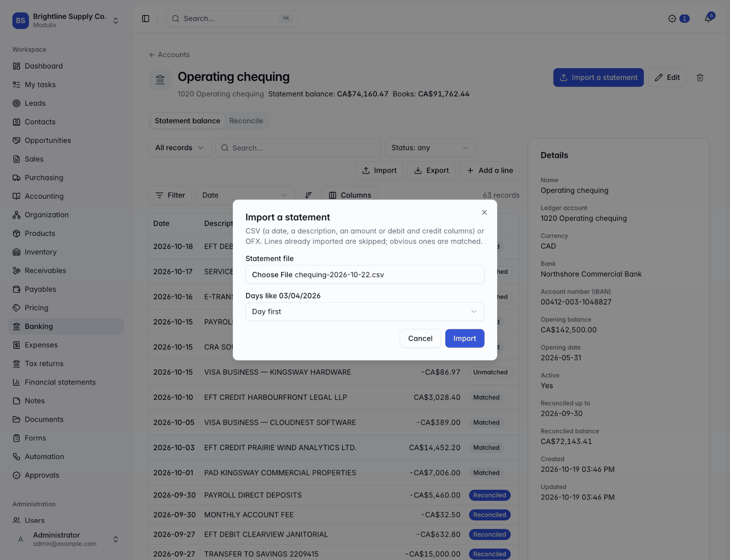Click Reconciled badge on MONTHLY ACCOUNT FEE row

[490, 515]
